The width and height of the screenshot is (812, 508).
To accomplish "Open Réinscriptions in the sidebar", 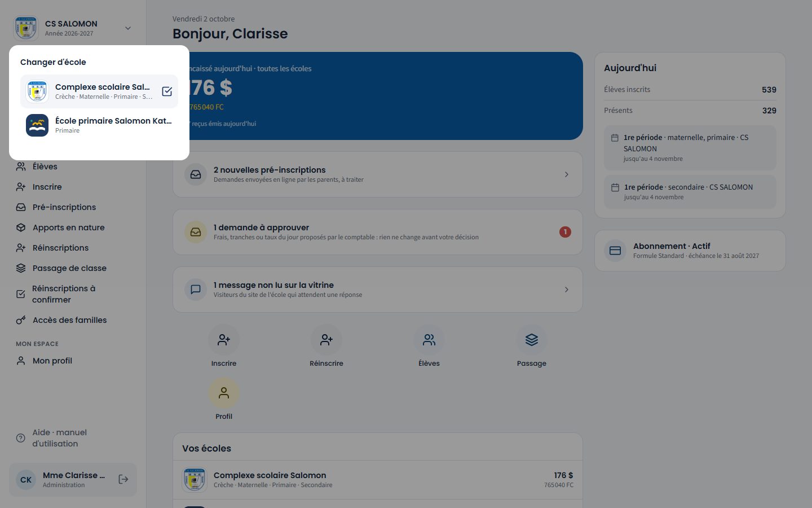I will pyautogui.click(x=73, y=248).
